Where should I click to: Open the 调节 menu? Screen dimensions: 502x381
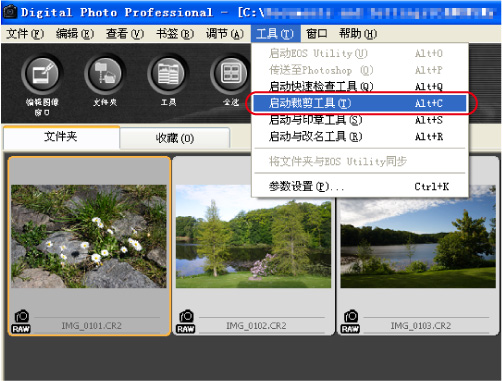[225, 34]
